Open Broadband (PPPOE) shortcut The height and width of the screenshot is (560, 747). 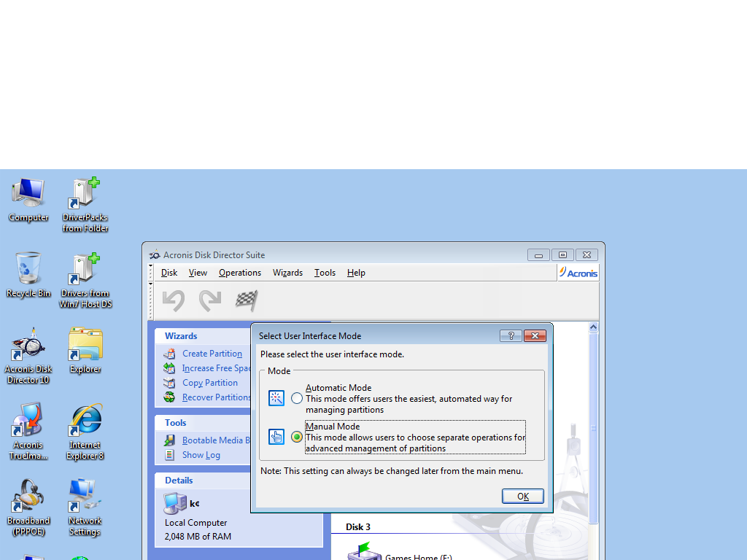(x=28, y=507)
